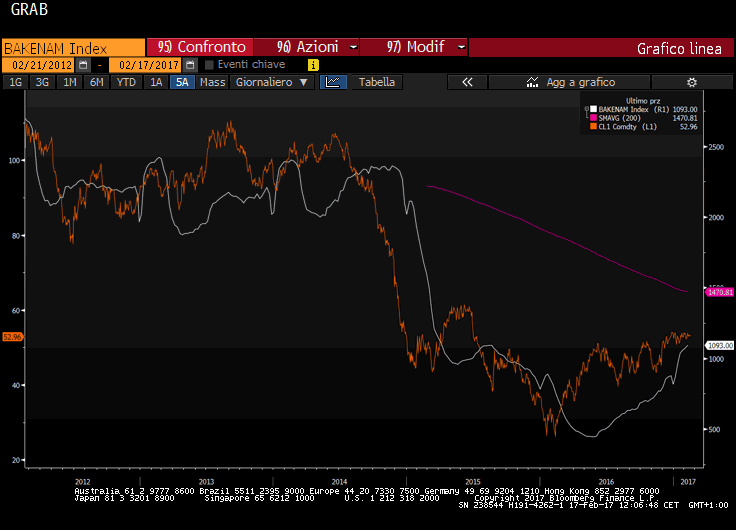The height and width of the screenshot is (530, 736).
Task: Edit the start date 02/21/2012 field
Action: click(38, 65)
